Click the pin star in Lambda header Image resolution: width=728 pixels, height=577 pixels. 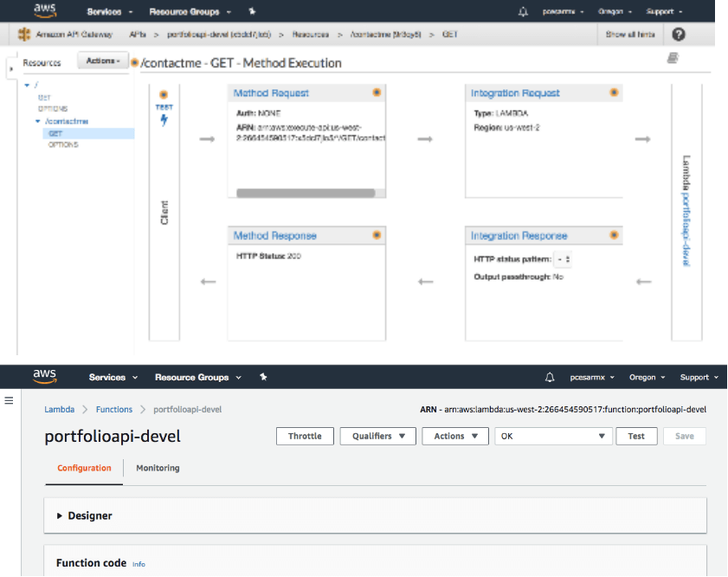point(263,377)
